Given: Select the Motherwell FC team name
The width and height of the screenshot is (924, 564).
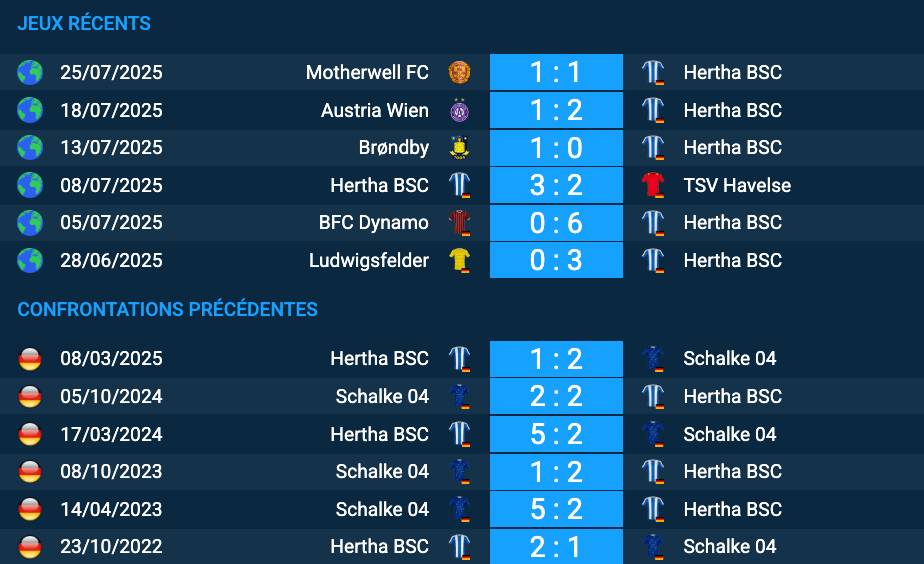Looking at the screenshot, I should click(x=367, y=72).
